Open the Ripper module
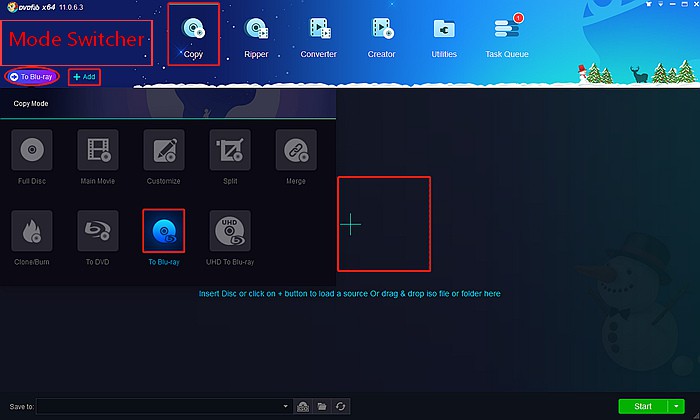 tap(256, 37)
